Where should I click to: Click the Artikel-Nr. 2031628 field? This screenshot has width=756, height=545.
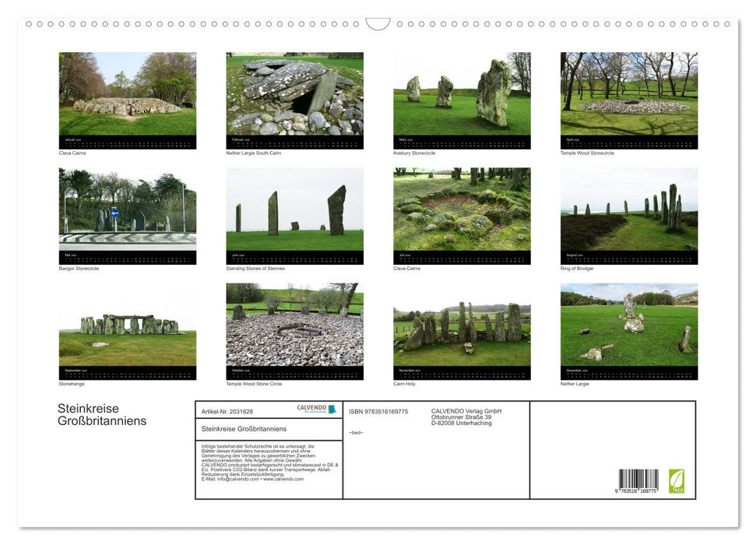[x=227, y=411]
